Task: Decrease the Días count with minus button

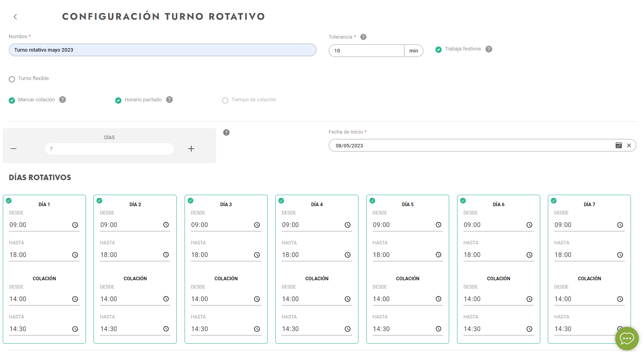Action: [13, 149]
